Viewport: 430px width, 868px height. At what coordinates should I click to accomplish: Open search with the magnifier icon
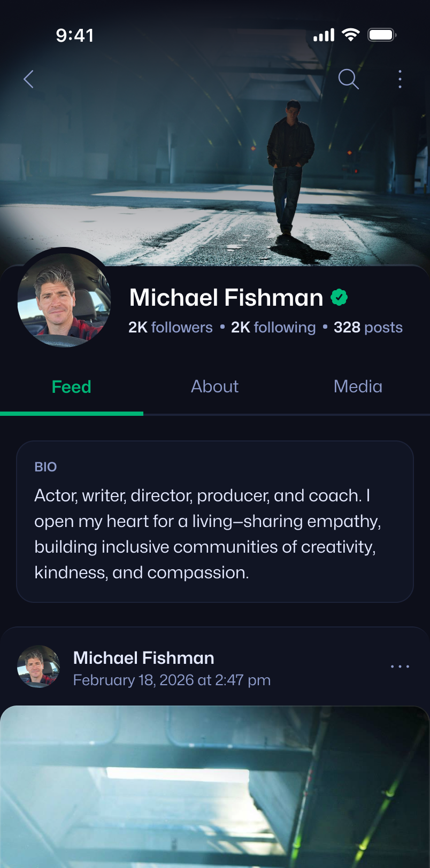pyautogui.click(x=348, y=79)
